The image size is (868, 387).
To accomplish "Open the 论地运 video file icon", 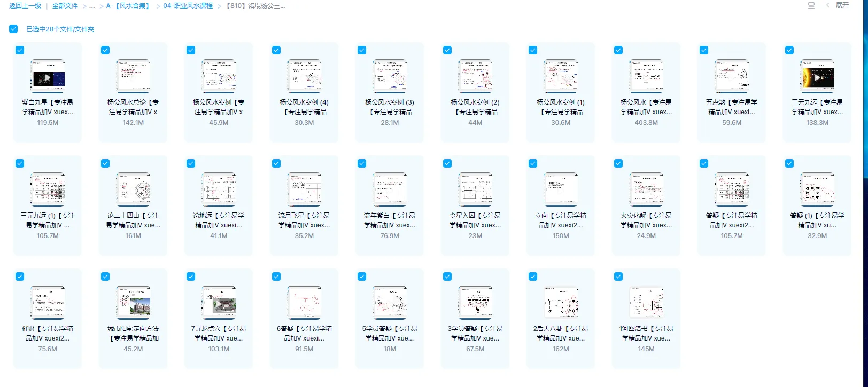I will tap(219, 190).
